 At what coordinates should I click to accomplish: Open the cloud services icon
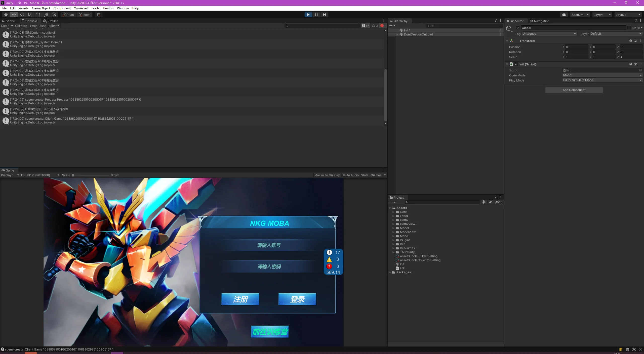tap(564, 15)
